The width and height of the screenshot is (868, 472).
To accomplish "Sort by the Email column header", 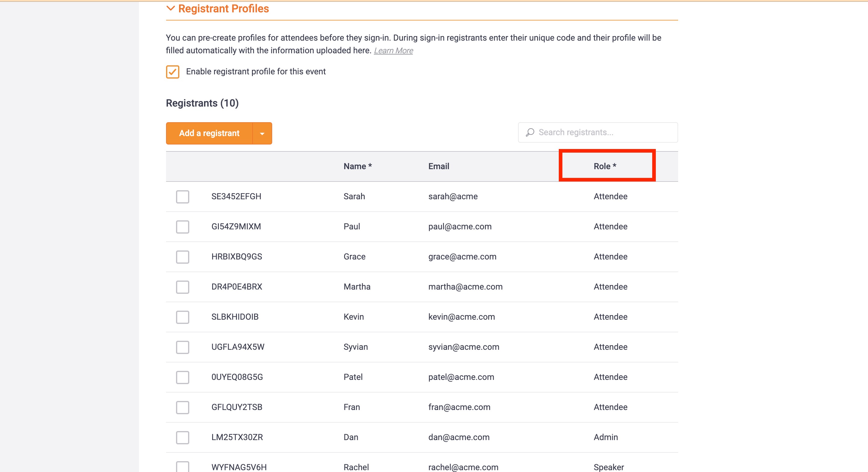I will [x=439, y=166].
